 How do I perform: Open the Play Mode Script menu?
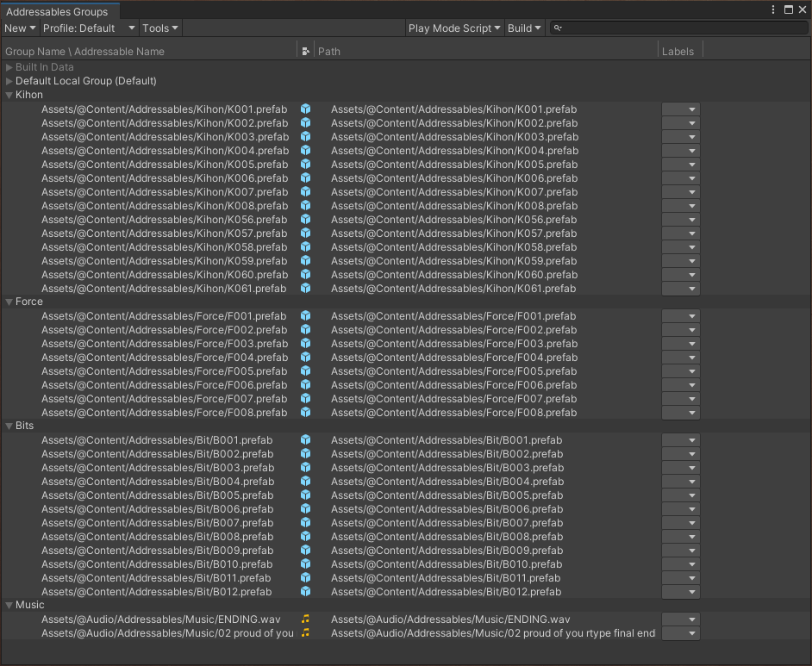click(x=454, y=28)
